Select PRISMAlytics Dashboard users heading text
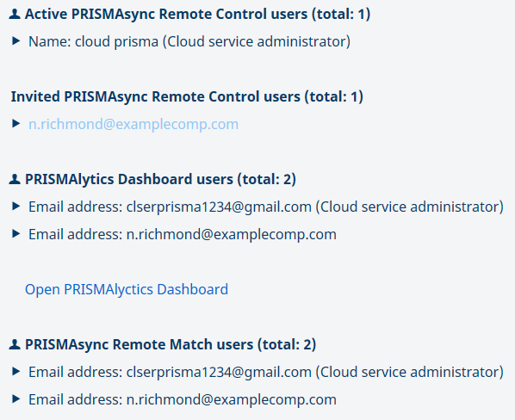The width and height of the screenshot is (515, 420). tap(160, 180)
